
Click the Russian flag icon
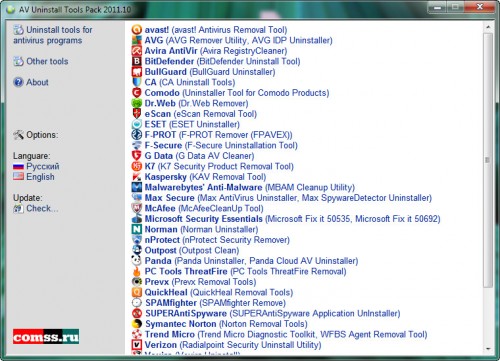coord(18,166)
